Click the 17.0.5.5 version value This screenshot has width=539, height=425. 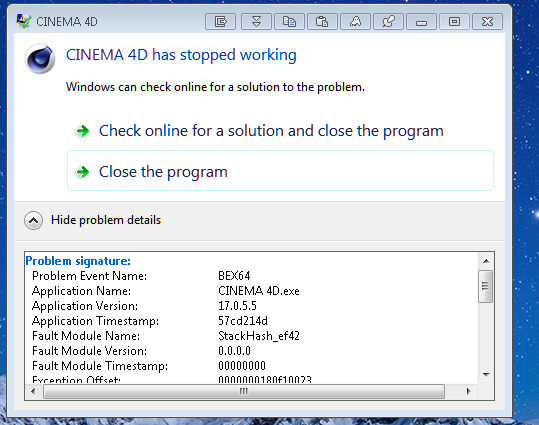[238, 306]
